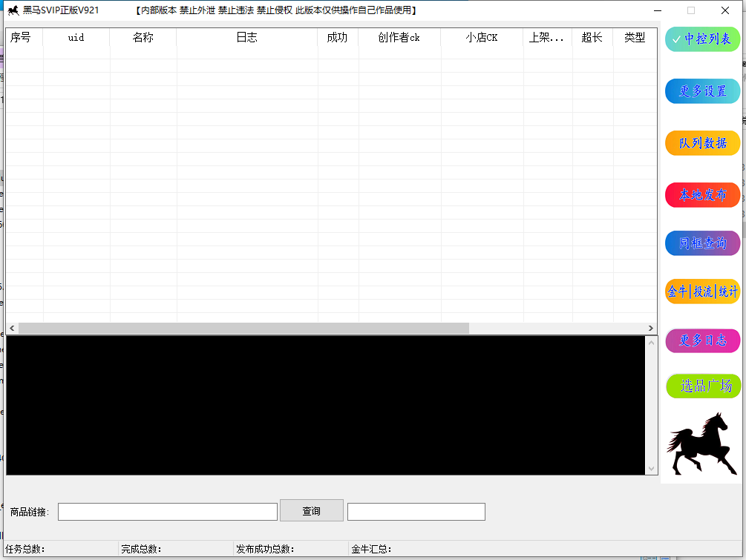Click the 成功 column header

tap(338, 38)
